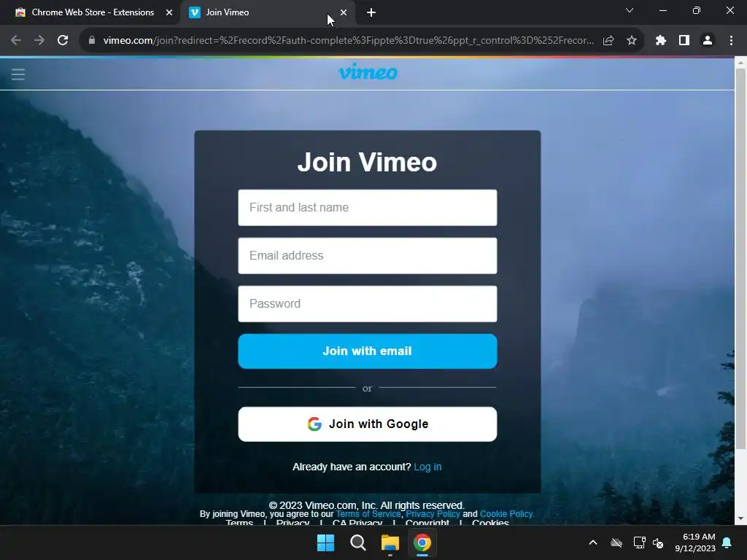Open the Chrome three-dot menu
747x560 pixels.
pyautogui.click(x=731, y=41)
